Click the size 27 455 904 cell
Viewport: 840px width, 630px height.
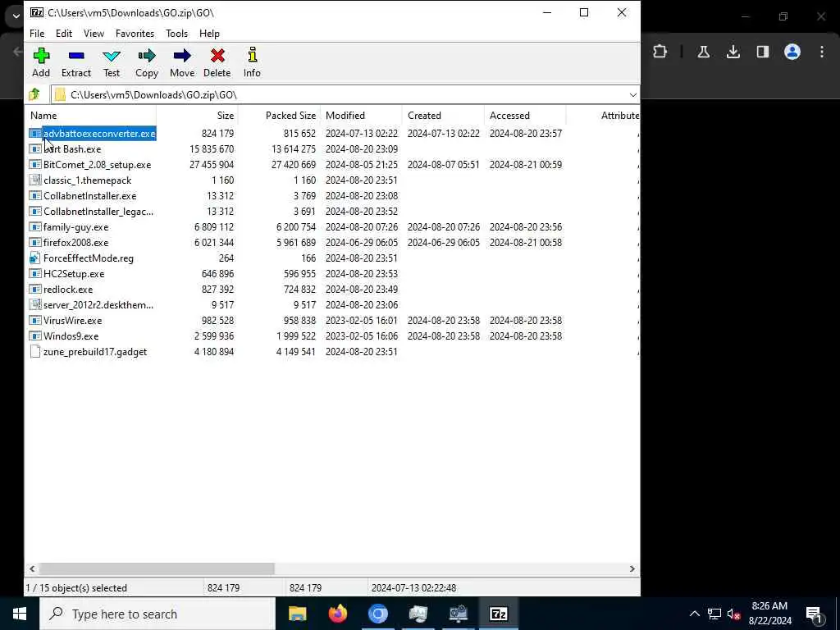pyautogui.click(x=212, y=164)
